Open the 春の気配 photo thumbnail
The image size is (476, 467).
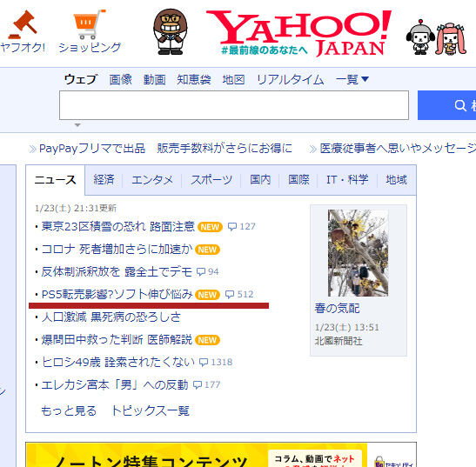tap(358, 253)
